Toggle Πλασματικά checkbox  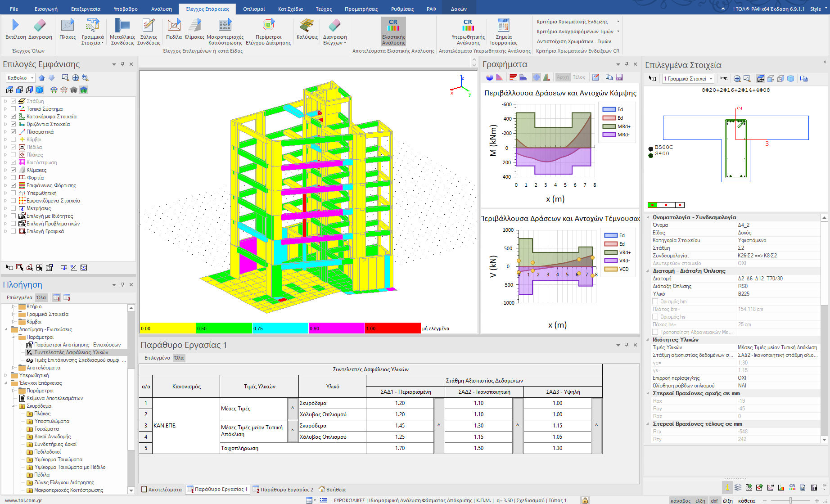(x=14, y=132)
